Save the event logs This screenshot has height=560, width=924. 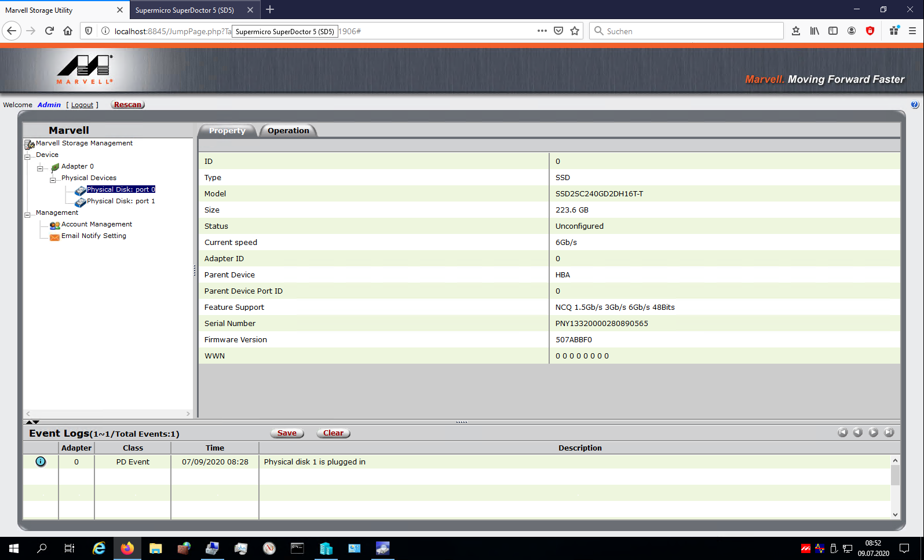click(287, 433)
